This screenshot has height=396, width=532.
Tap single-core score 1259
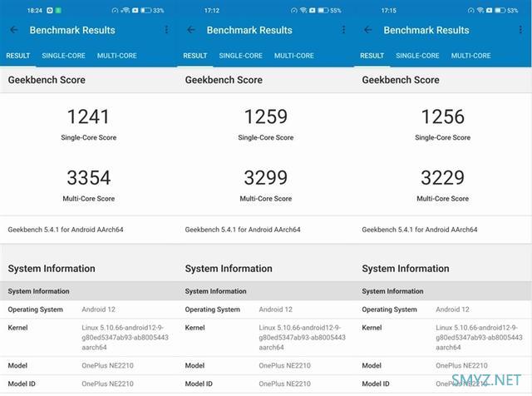pos(266,116)
